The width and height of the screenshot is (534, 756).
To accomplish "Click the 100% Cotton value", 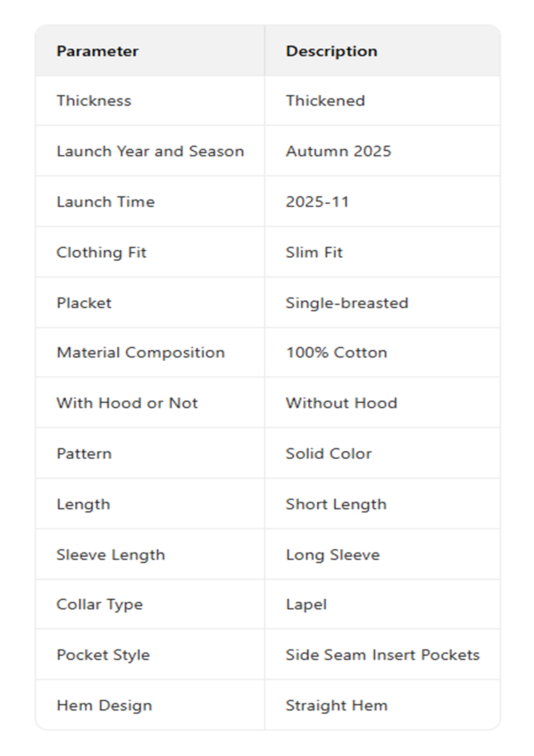I will [x=336, y=353].
